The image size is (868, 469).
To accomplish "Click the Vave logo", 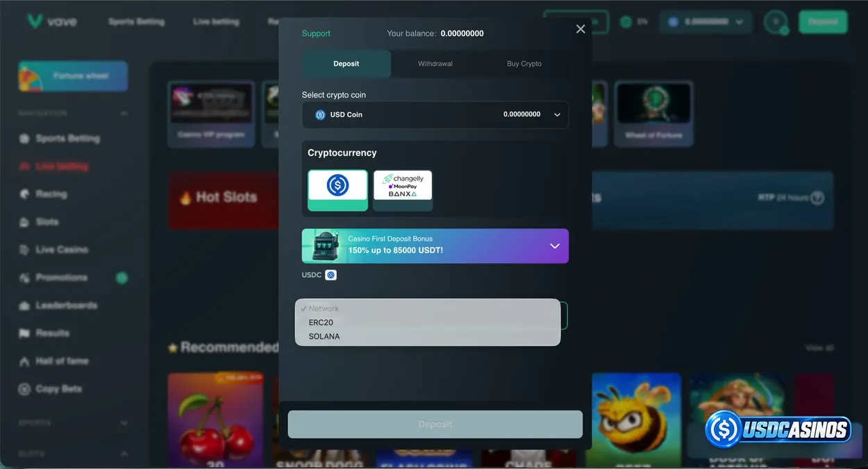I will (x=52, y=22).
